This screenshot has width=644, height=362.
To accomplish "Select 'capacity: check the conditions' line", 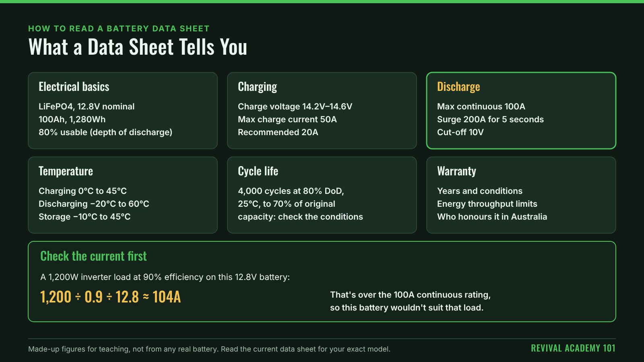I will click(300, 217).
